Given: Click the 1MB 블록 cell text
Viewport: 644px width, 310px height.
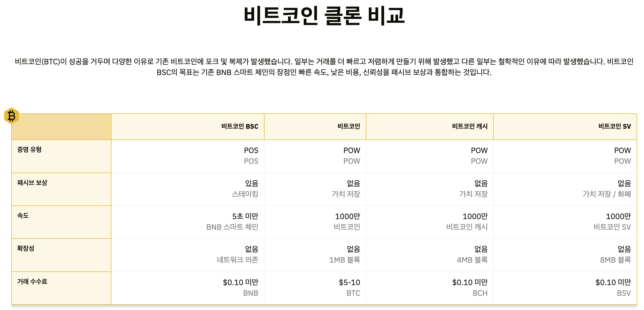Looking at the screenshot, I should click(344, 260).
